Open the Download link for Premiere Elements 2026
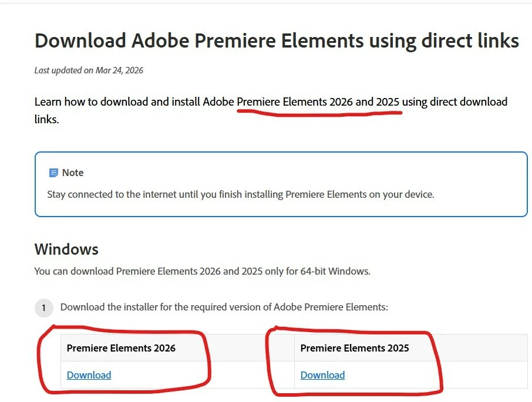 [x=89, y=375]
